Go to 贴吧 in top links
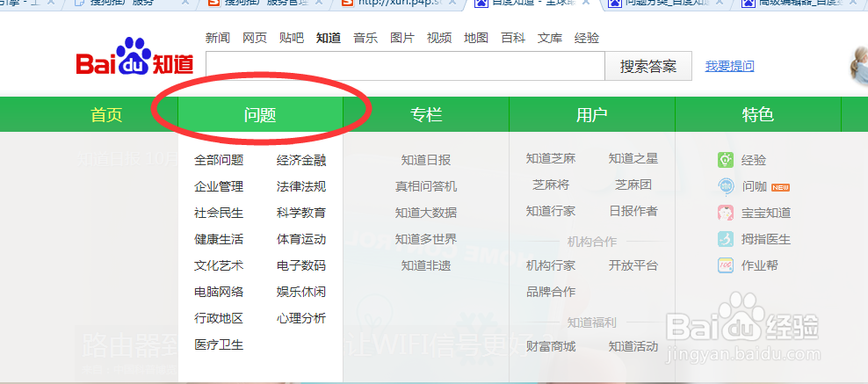 (x=292, y=38)
